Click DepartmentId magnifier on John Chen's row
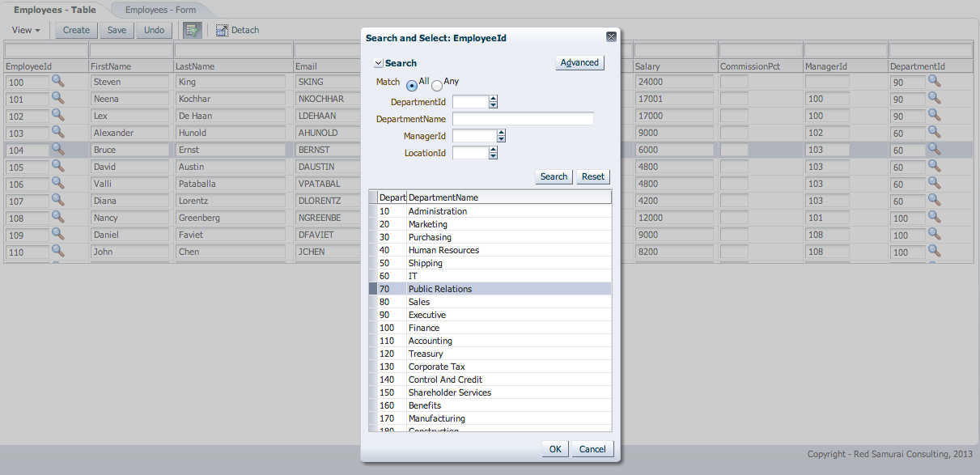 (935, 252)
